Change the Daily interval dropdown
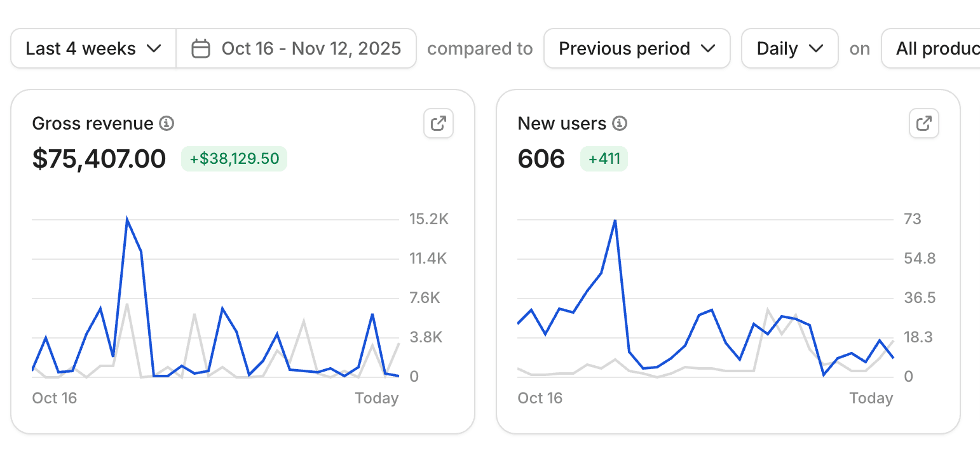This screenshot has height=451, width=980. click(789, 49)
